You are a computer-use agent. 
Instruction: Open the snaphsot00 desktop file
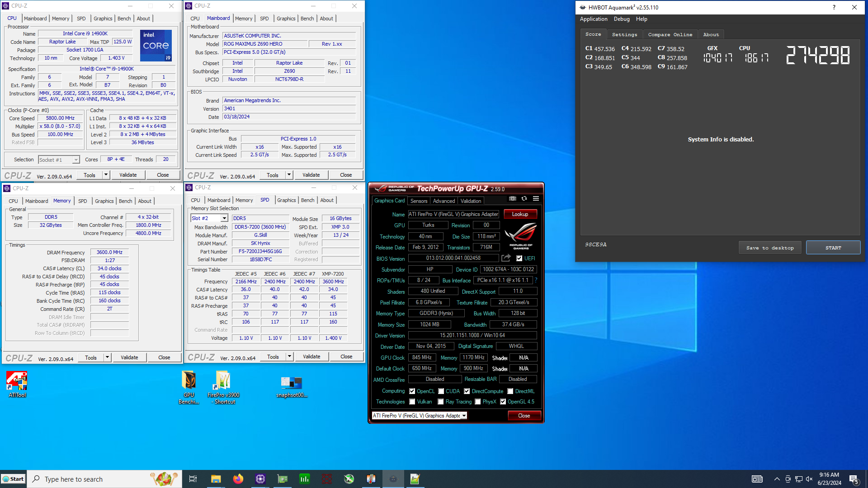292,387
